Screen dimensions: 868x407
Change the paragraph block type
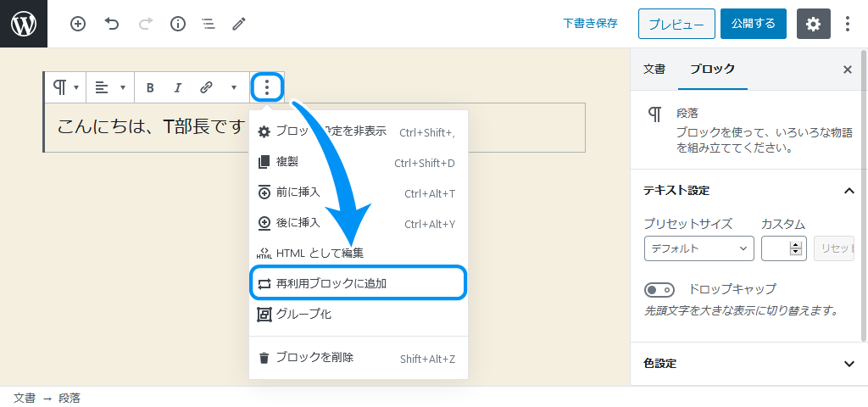[x=66, y=87]
